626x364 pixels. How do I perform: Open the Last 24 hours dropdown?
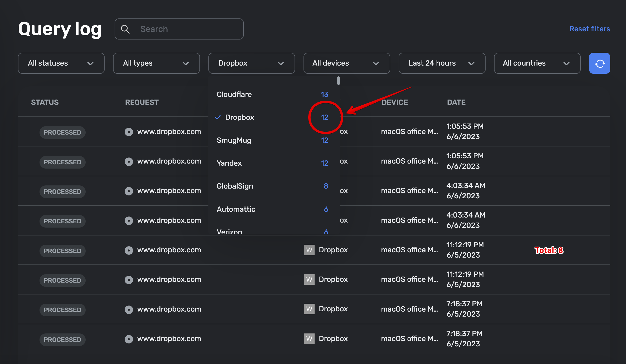(x=442, y=63)
